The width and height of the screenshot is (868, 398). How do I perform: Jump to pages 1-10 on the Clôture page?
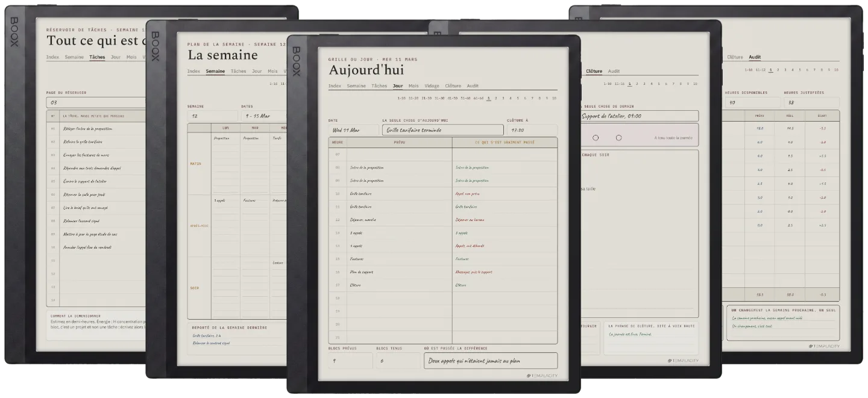pos(609,84)
